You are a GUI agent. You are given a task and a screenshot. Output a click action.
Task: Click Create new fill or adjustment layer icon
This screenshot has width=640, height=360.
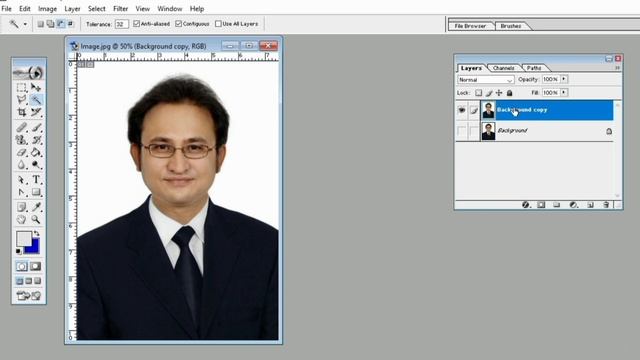573,205
